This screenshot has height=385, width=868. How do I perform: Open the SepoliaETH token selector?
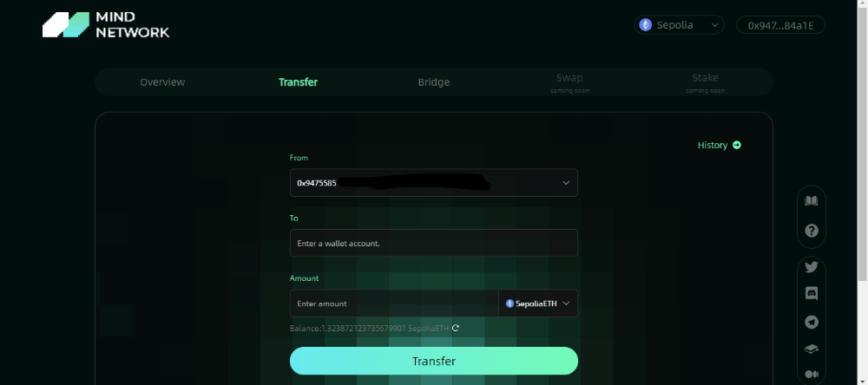point(537,303)
